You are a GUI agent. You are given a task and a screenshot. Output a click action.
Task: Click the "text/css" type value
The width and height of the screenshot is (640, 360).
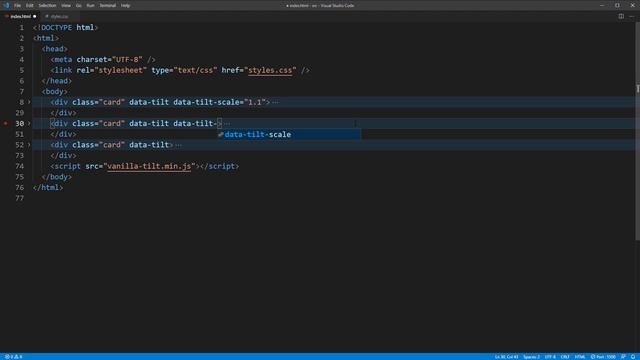pyautogui.click(x=196, y=70)
